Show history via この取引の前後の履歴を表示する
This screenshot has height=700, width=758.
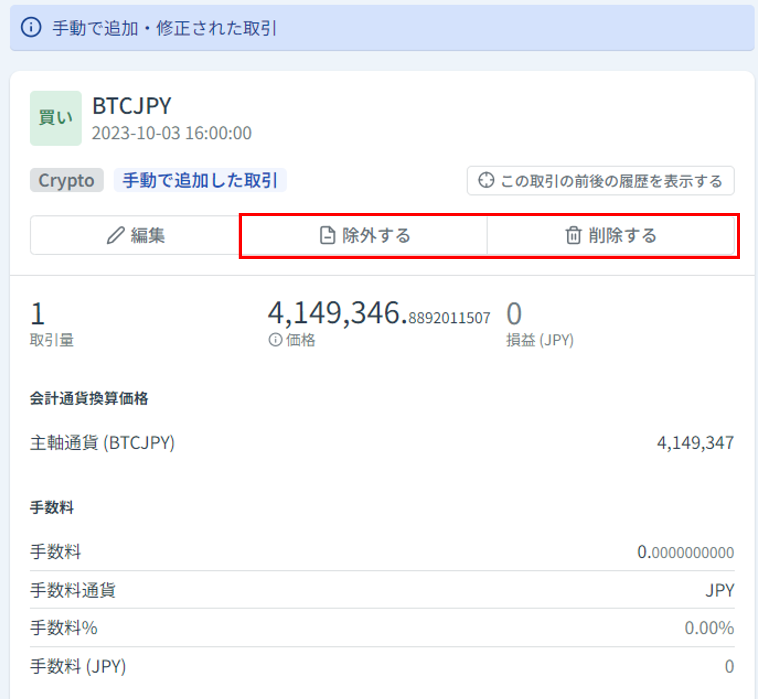click(x=601, y=181)
